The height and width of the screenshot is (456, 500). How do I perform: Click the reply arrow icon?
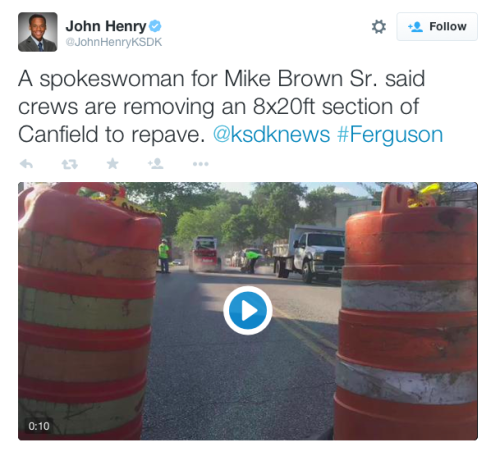26,164
